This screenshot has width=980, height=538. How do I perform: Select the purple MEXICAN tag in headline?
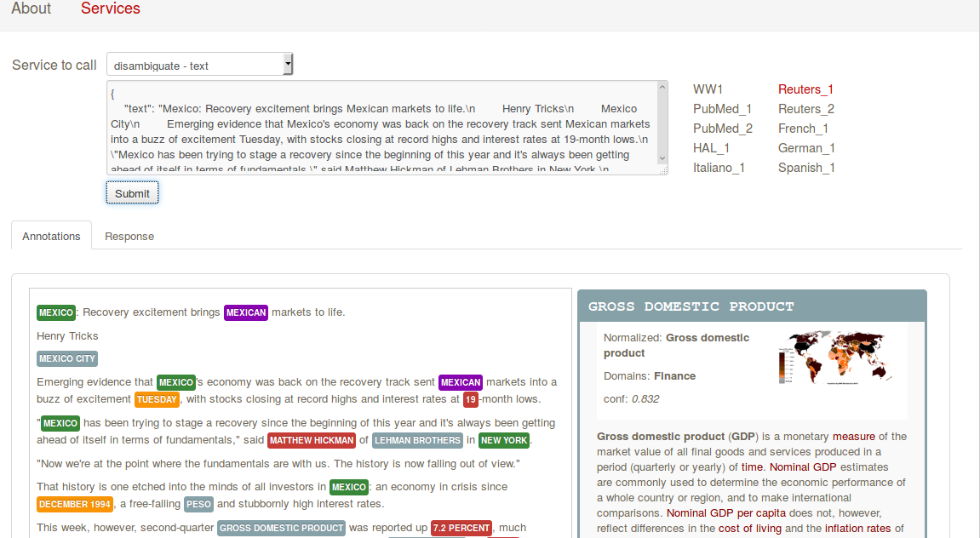[245, 312]
